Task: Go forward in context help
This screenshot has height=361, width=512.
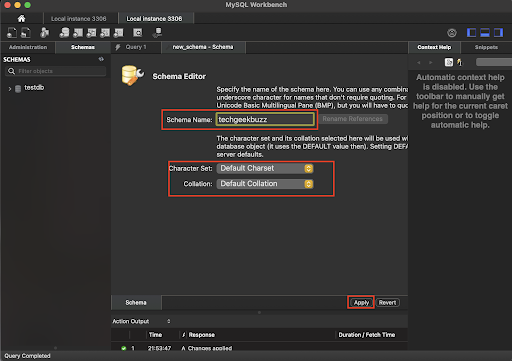Action: [431, 62]
